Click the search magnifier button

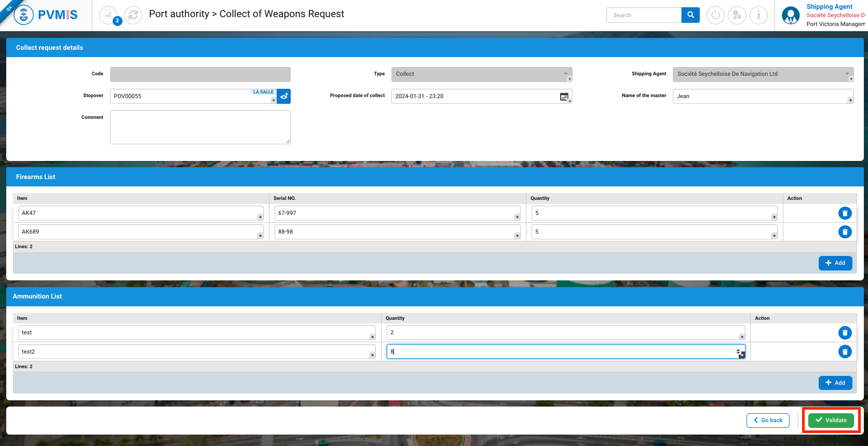[690, 15]
